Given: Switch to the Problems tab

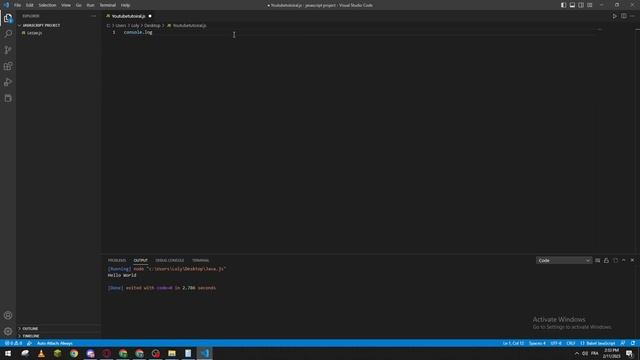Looking at the screenshot, I should (x=117, y=260).
